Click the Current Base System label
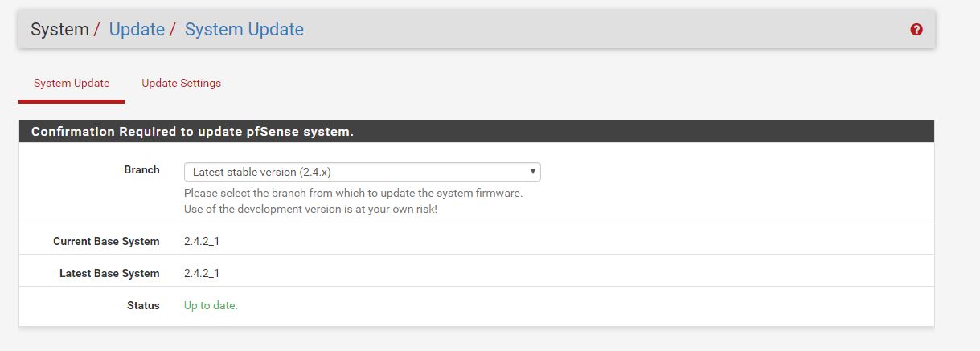 (106, 241)
